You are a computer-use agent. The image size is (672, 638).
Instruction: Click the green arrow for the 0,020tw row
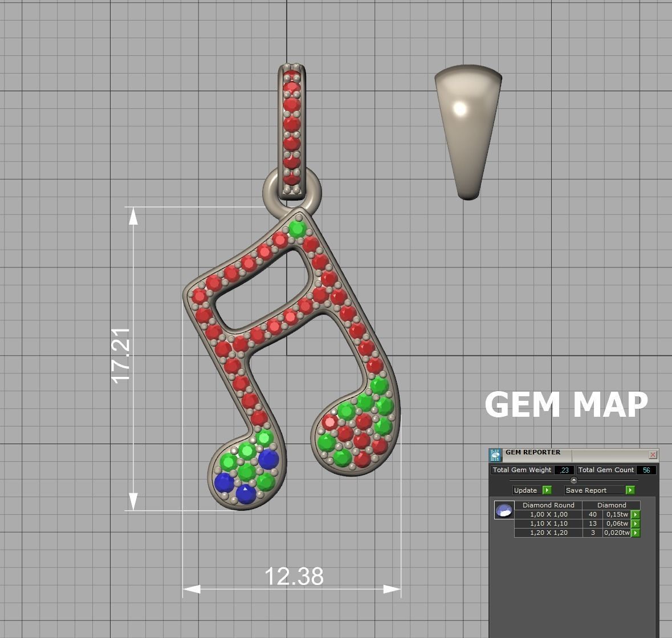point(636,533)
